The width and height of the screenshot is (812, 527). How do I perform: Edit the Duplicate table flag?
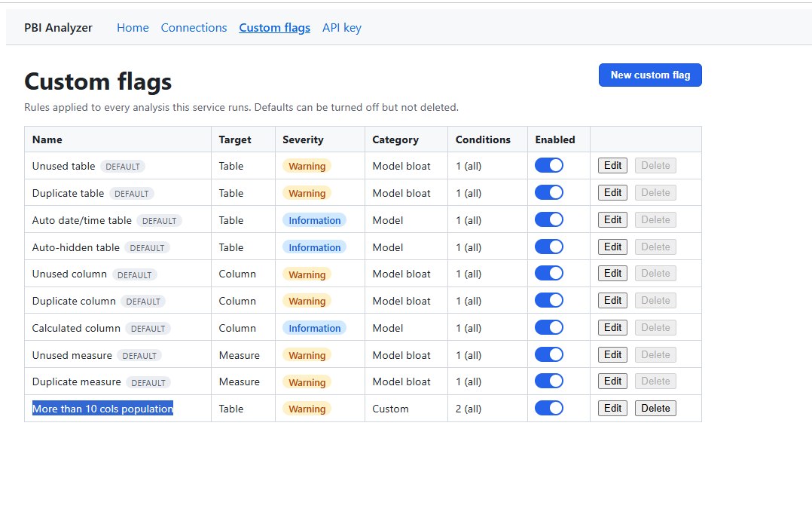click(x=612, y=192)
